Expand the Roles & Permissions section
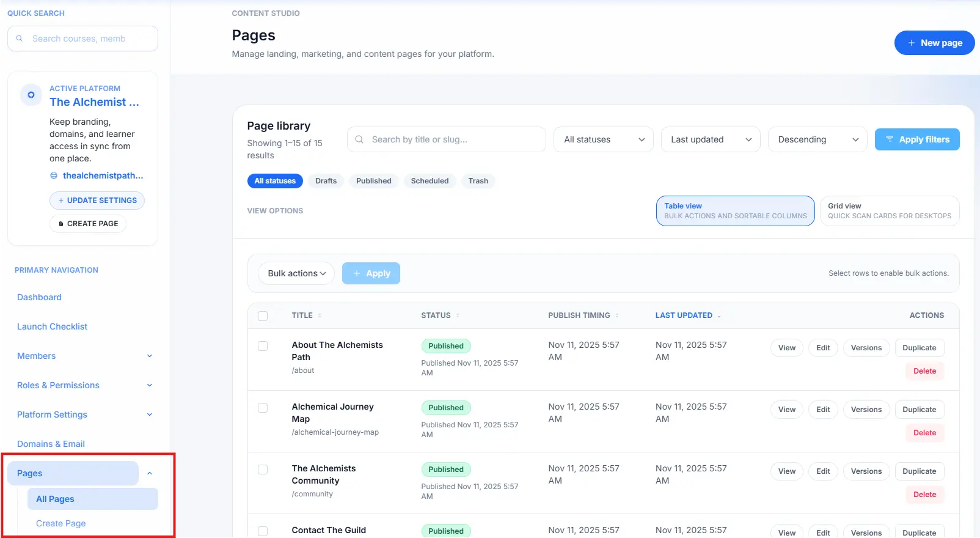Image resolution: width=980 pixels, height=538 pixels. click(150, 385)
